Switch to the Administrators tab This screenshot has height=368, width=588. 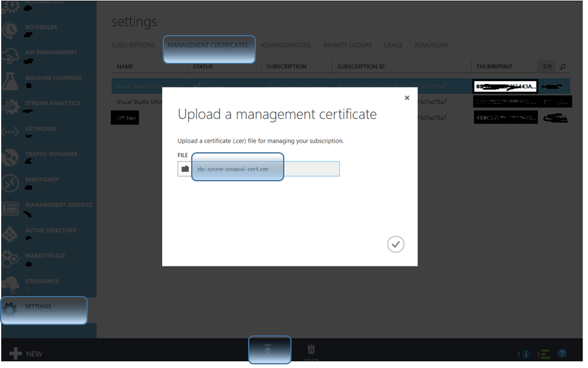tap(286, 45)
